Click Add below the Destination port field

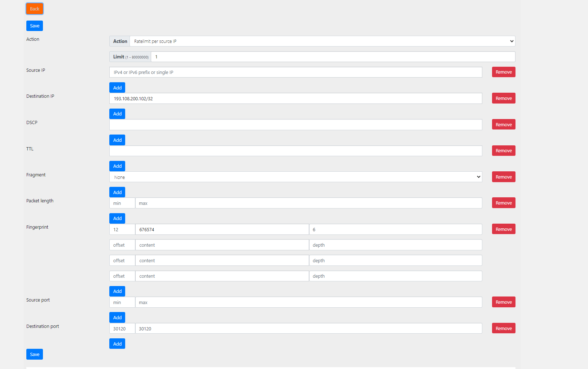click(x=117, y=344)
